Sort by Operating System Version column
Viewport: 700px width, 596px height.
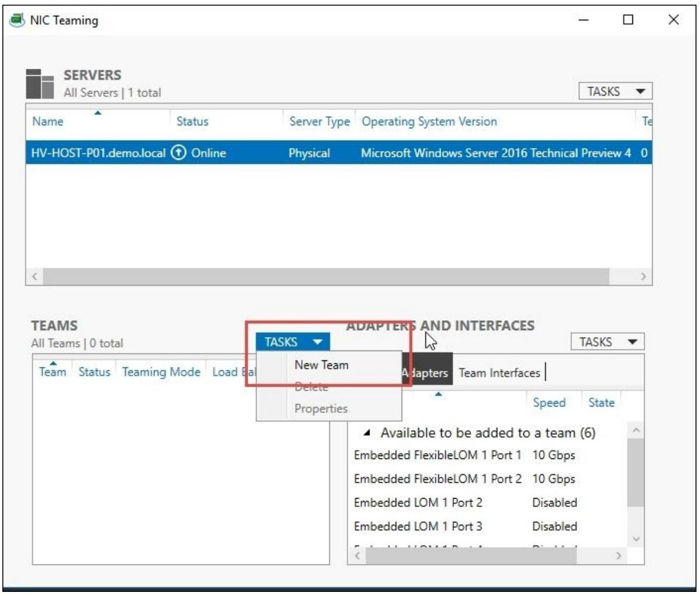pos(430,121)
